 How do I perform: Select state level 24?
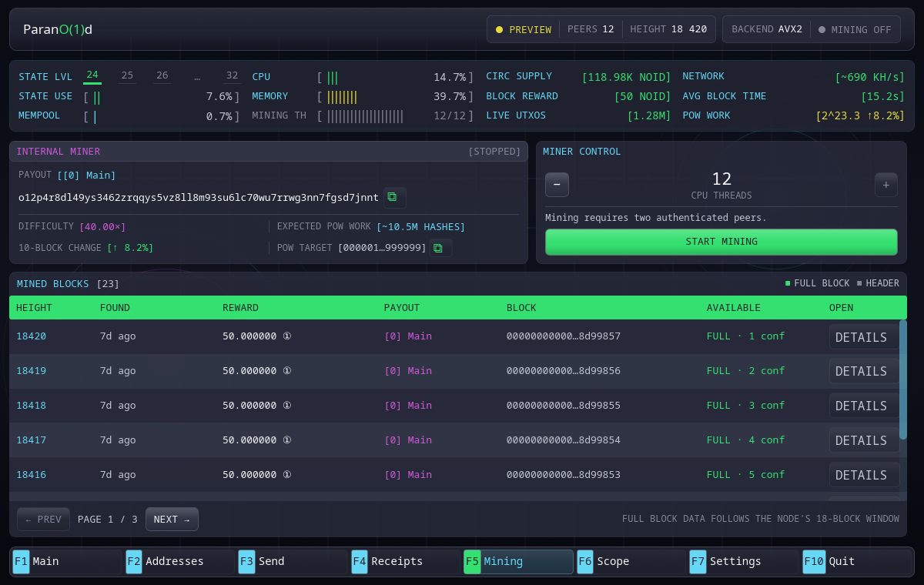pyautogui.click(x=92, y=75)
